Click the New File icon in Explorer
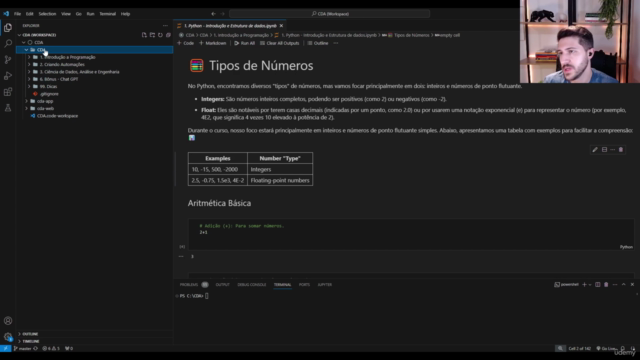 point(144,35)
